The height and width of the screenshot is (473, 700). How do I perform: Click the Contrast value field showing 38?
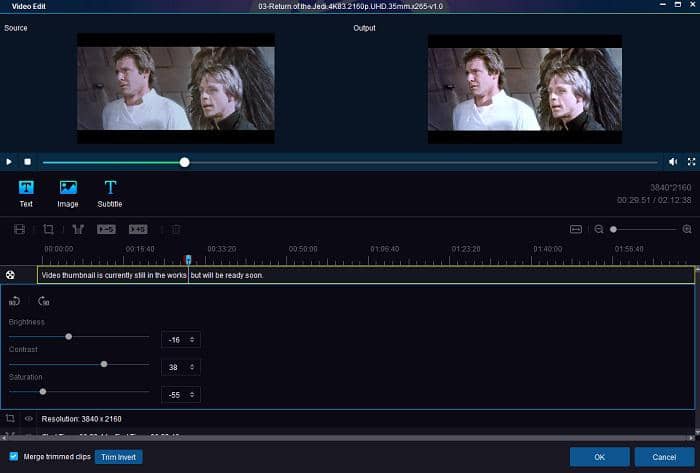(x=180, y=367)
